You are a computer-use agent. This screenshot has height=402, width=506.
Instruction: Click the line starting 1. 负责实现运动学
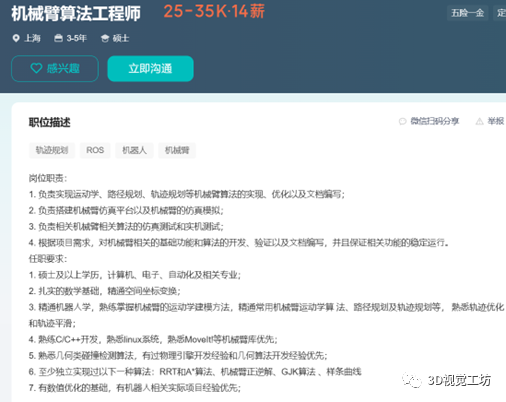(x=187, y=194)
